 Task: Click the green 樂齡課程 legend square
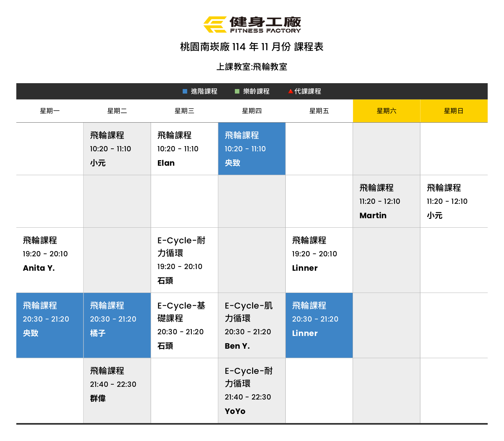(237, 91)
